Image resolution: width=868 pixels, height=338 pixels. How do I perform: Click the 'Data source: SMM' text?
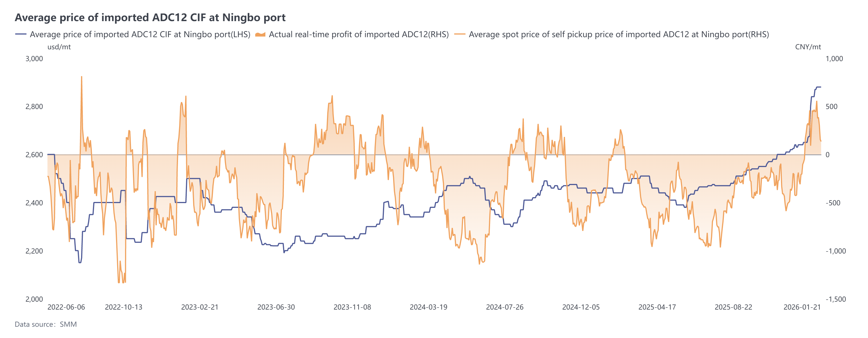[x=46, y=324]
